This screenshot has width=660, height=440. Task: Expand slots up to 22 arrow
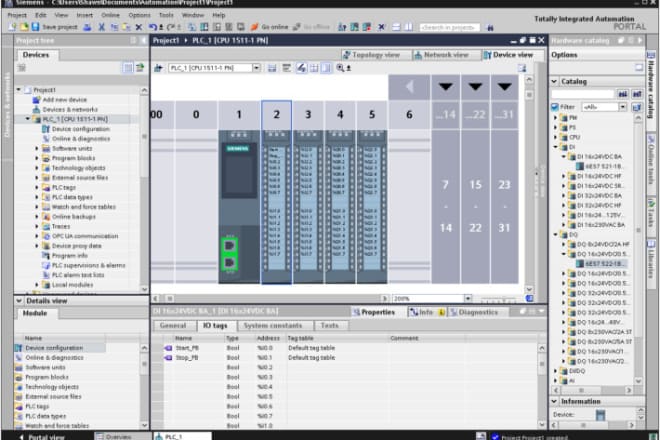point(475,87)
